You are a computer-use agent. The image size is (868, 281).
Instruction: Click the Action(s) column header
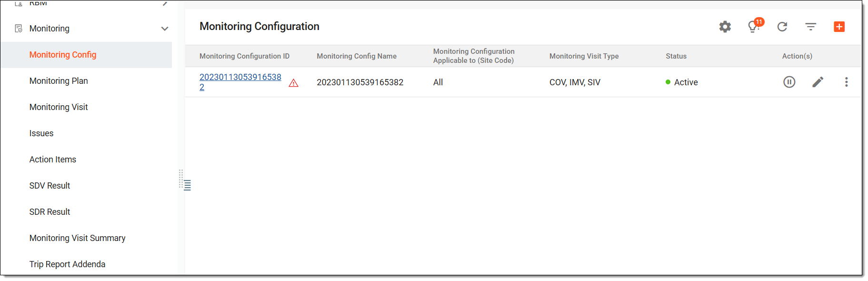coord(797,56)
